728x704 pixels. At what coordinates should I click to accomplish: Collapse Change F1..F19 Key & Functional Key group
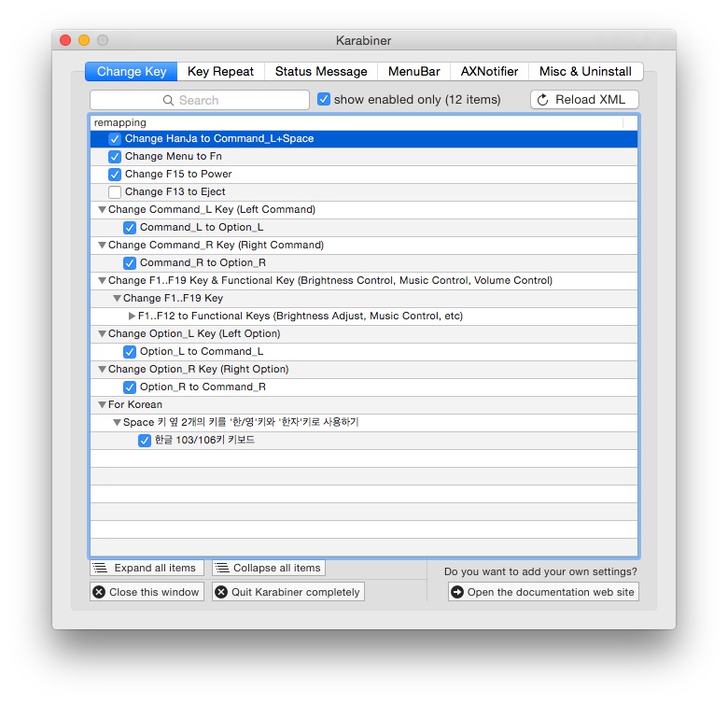click(102, 280)
